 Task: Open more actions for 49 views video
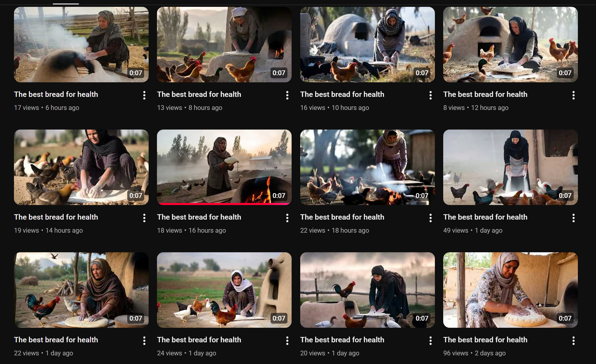(x=573, y=218)
